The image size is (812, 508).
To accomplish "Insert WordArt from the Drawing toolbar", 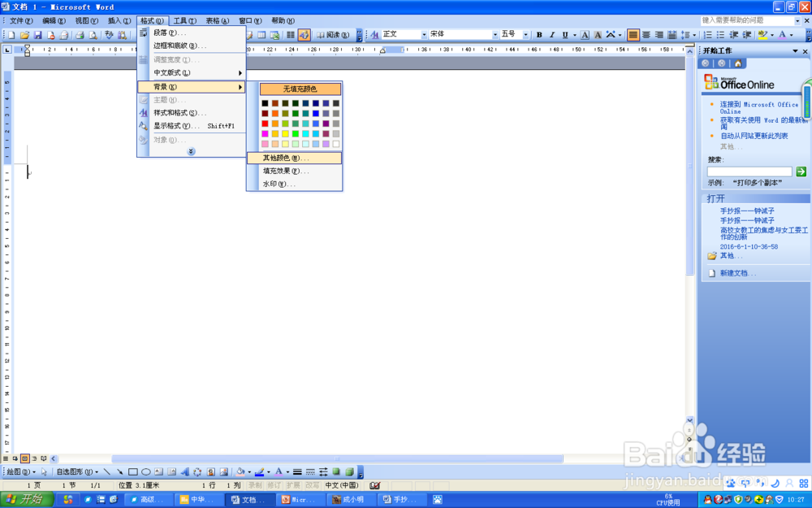I will pos(185,471).
